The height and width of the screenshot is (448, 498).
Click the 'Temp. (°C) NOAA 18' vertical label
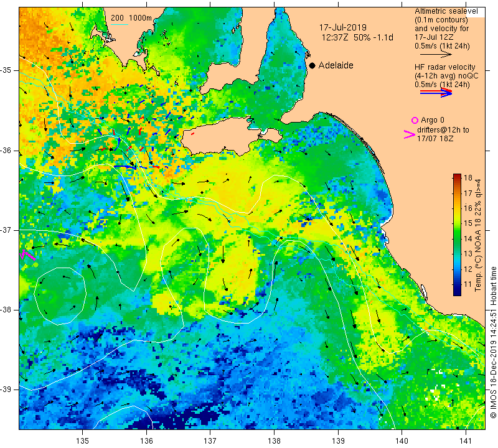[x=478, y=255]
